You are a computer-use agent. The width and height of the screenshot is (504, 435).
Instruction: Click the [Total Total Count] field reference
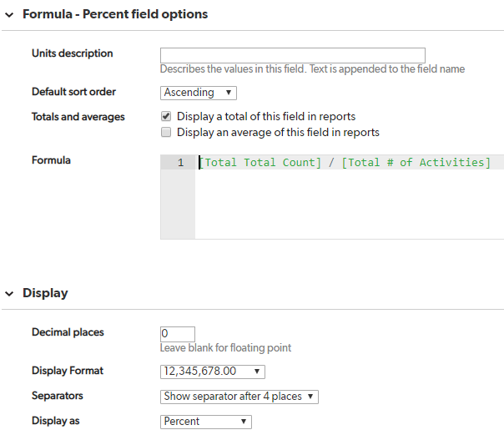pyautogui.click(x=260, y=163)
